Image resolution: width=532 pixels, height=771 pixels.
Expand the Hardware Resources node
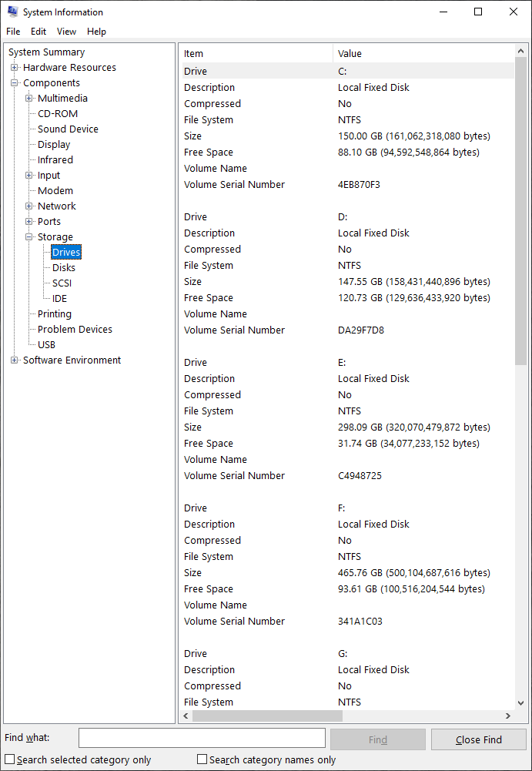pyautogui.click(x=15, y=67)
